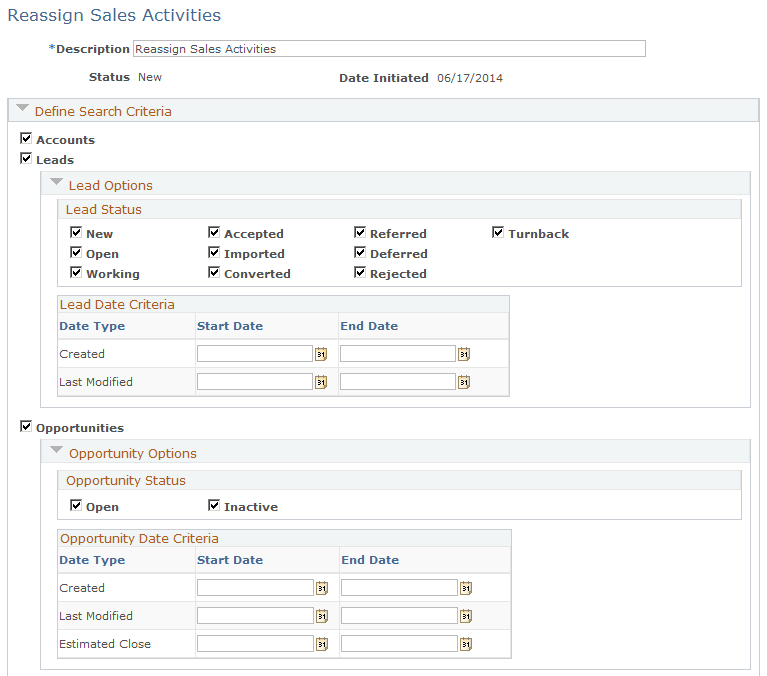Viewport: 767px width, 676px height.
Task: Click the Opportunity Date Criteria heading
Action: 139,538
